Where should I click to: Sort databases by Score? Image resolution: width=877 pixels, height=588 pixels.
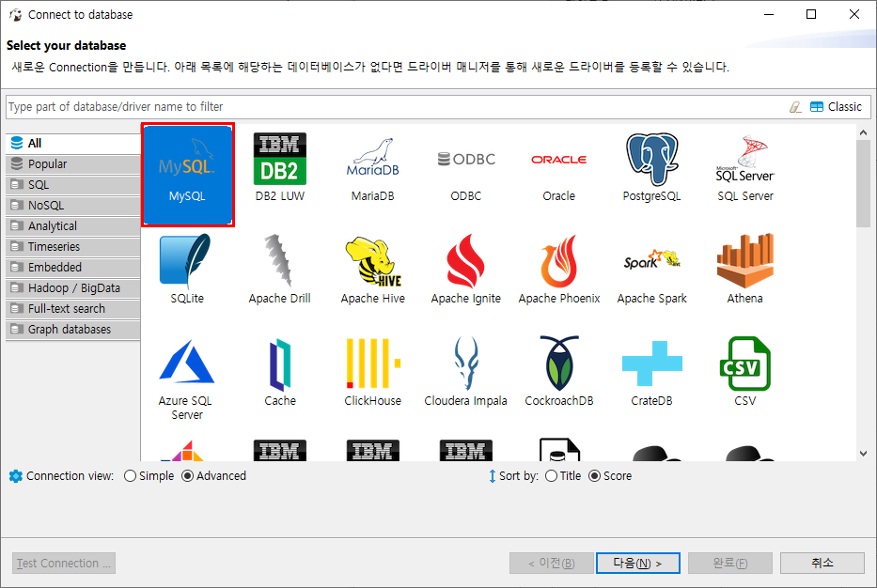point(610,476)
